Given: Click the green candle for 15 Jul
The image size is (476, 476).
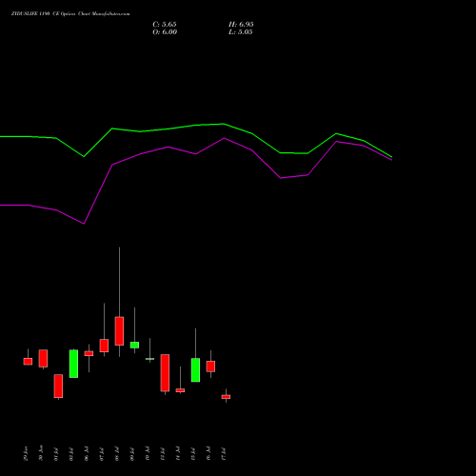Looking at the screenshot, I should click(x=195, y=370).
